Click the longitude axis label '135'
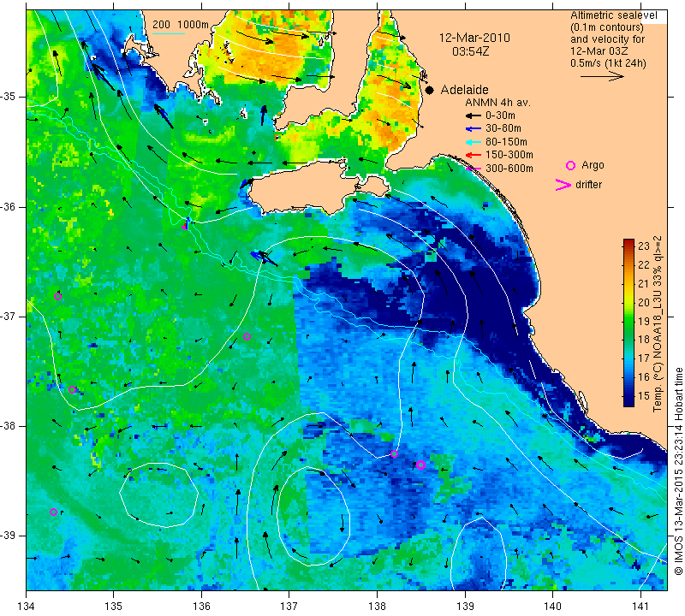 click(114, 606)
